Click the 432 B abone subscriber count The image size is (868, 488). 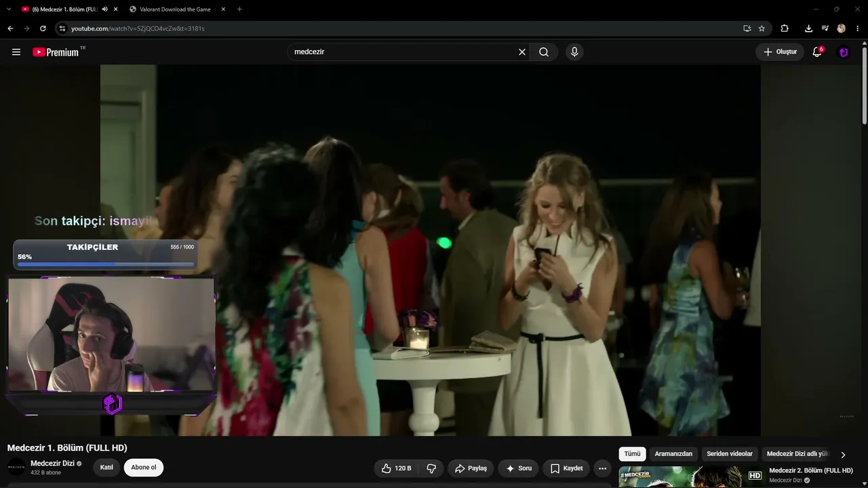point(45,473)
